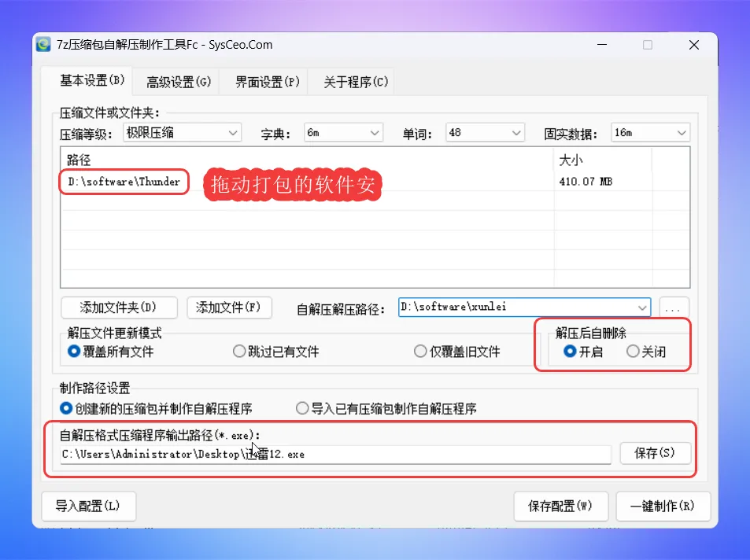The width and height of the screenshot is (750, 560).
Task: Click the 添加文件夹(D) button
Action: [x=118, y=308]
